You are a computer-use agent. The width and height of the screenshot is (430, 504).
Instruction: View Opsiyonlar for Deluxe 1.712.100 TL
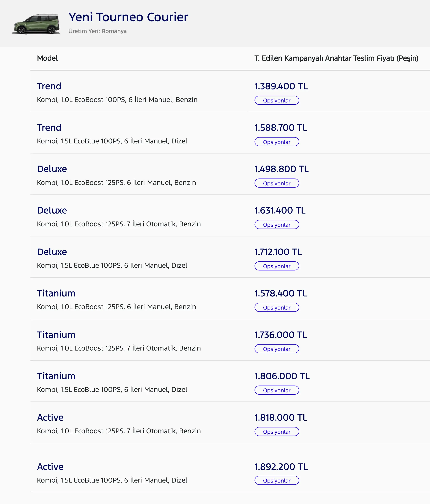(x=277, y=266)
